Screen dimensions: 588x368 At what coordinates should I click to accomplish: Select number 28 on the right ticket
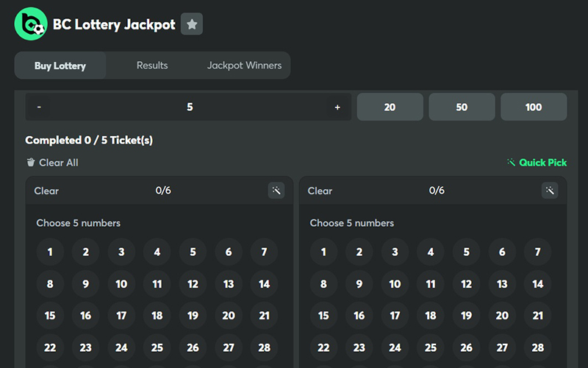538,347
